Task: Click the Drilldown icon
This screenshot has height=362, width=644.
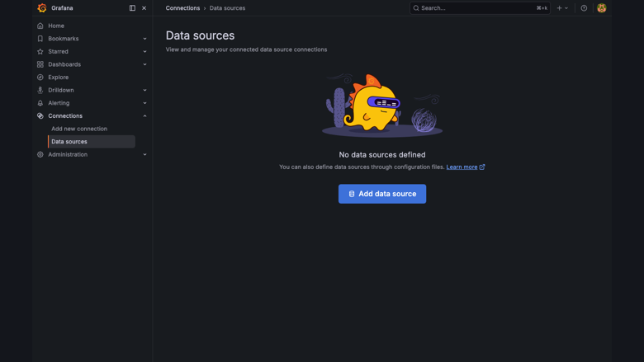Action: [x=40, y=90]
